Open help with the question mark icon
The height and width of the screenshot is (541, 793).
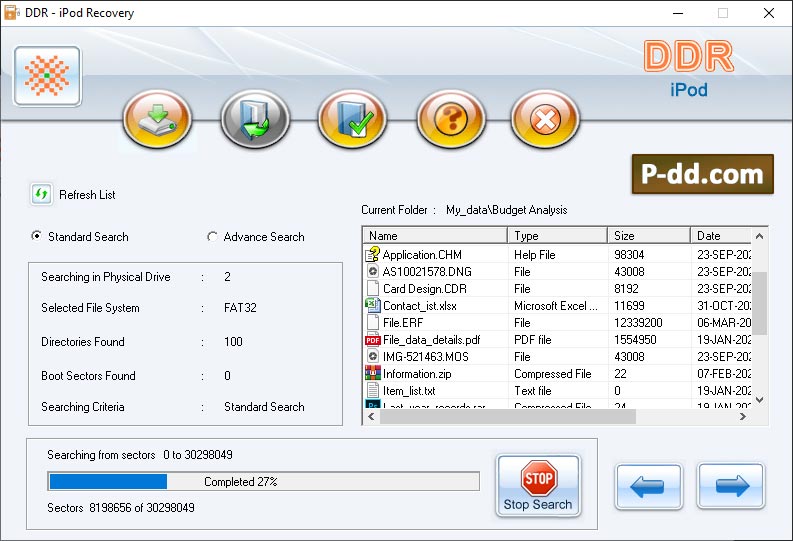[451, 119]
